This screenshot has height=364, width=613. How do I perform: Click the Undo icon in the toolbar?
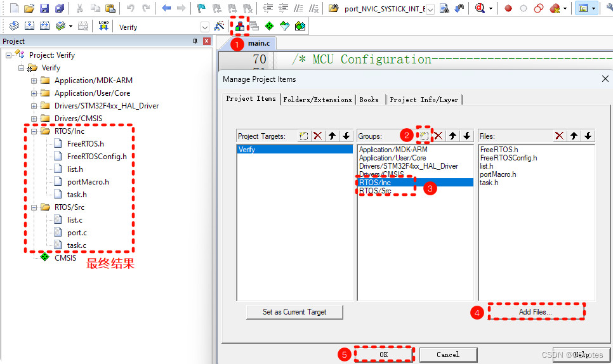click(130, 8)
